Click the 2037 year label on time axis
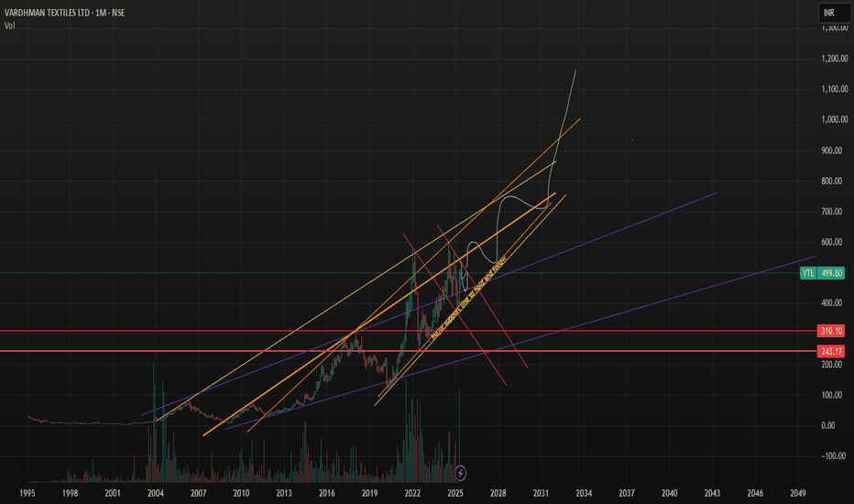Image resolution: width=854 pixels, height=504 pixels. point(627,493)
